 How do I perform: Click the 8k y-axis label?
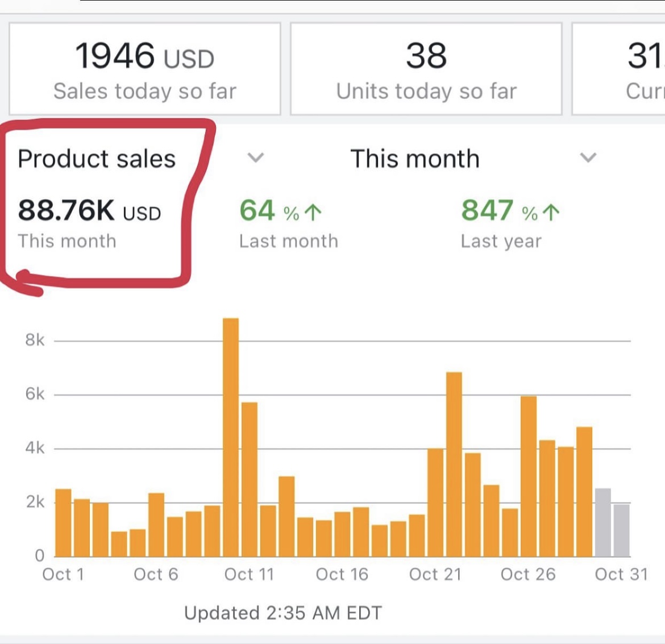[35, 340]
